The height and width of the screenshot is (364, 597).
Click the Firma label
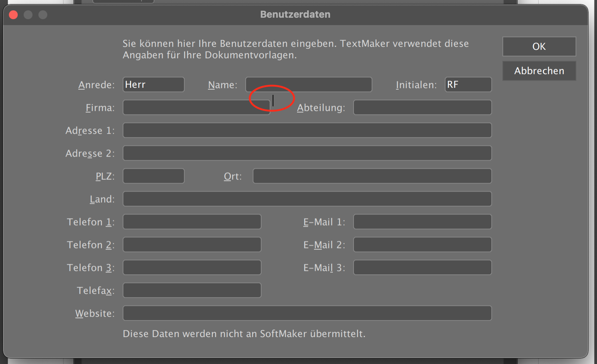click(x=100, y=108)
